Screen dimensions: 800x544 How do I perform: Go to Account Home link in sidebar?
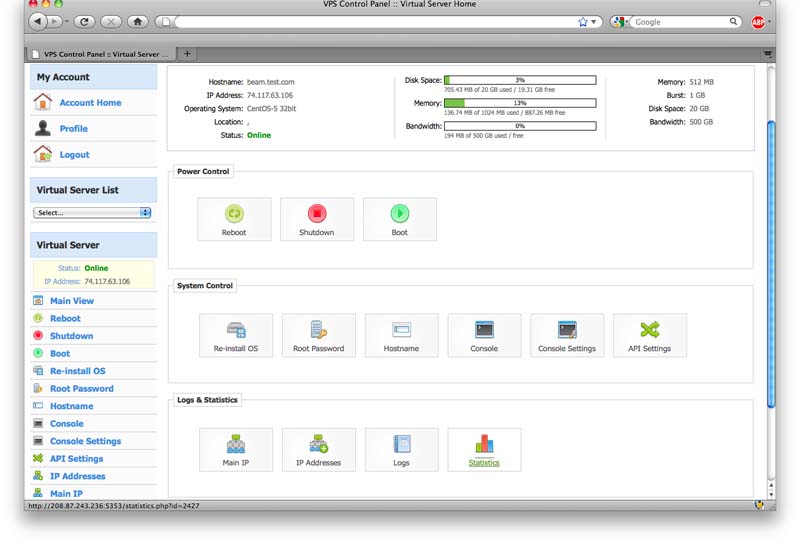pyautogui.click(x=90, y=103)
